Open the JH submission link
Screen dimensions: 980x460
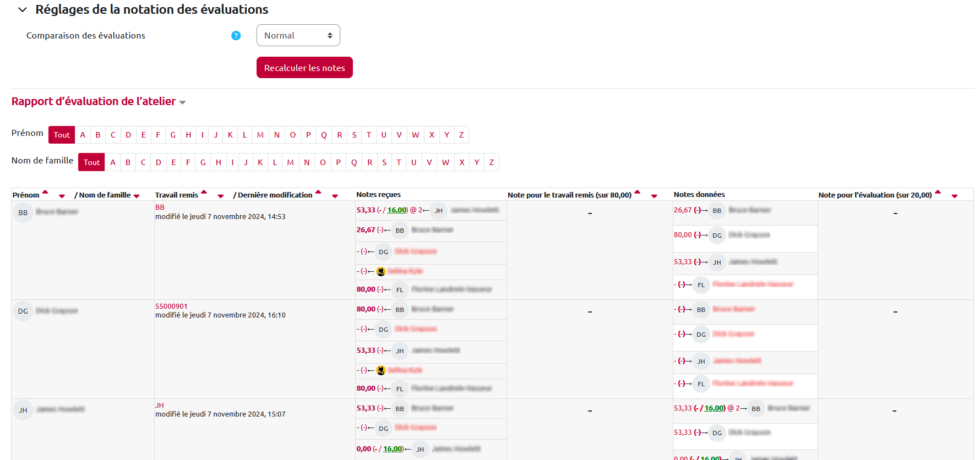click(160, 406)
